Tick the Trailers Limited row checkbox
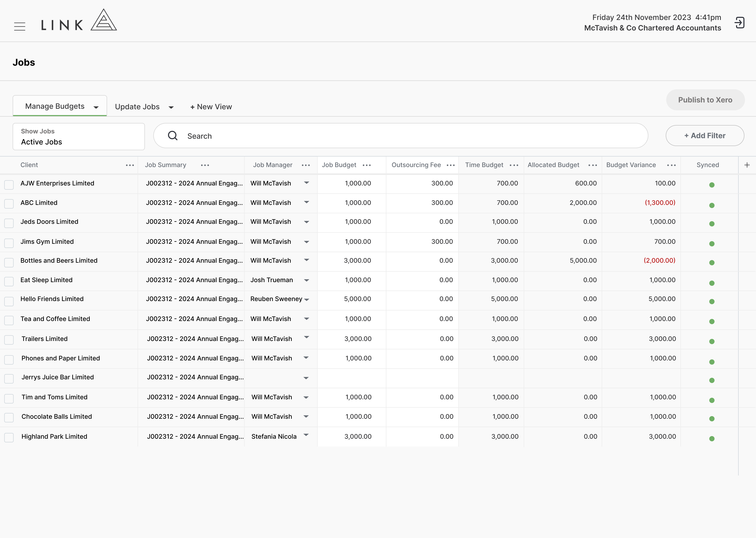Image resolution: width=756 pixels, height=538 pixels. point(9,340)
